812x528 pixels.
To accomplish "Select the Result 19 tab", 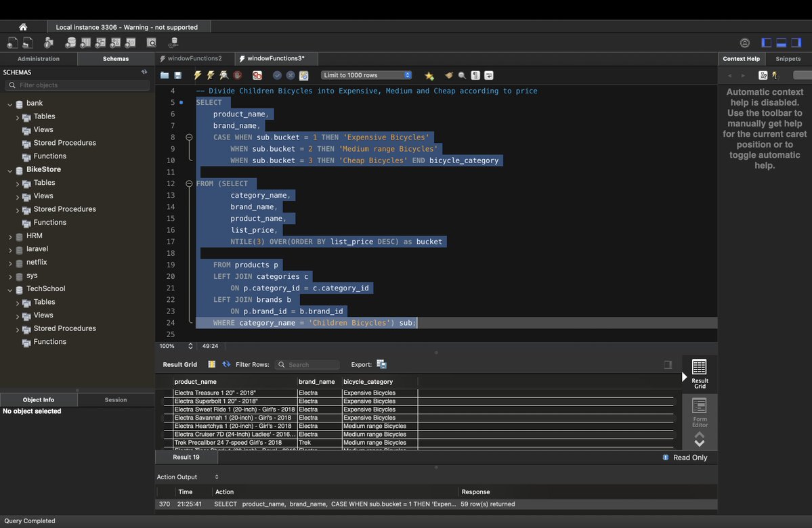I will [x=186, y=457].
